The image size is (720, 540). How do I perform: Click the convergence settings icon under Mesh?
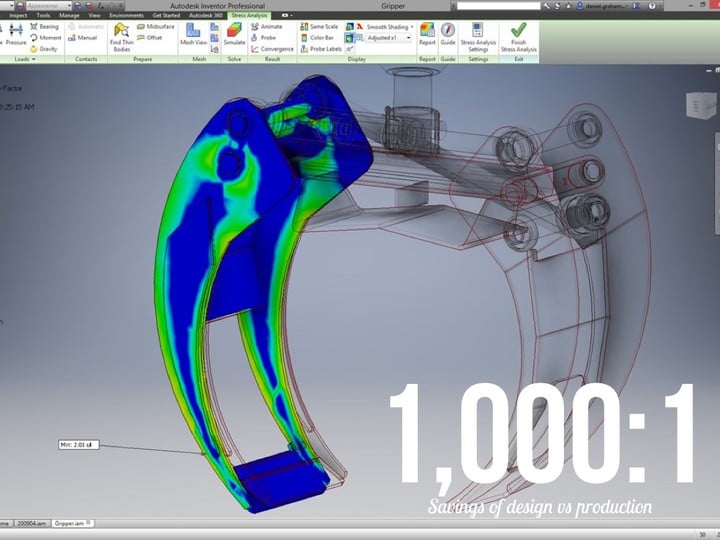pos(214,49)
